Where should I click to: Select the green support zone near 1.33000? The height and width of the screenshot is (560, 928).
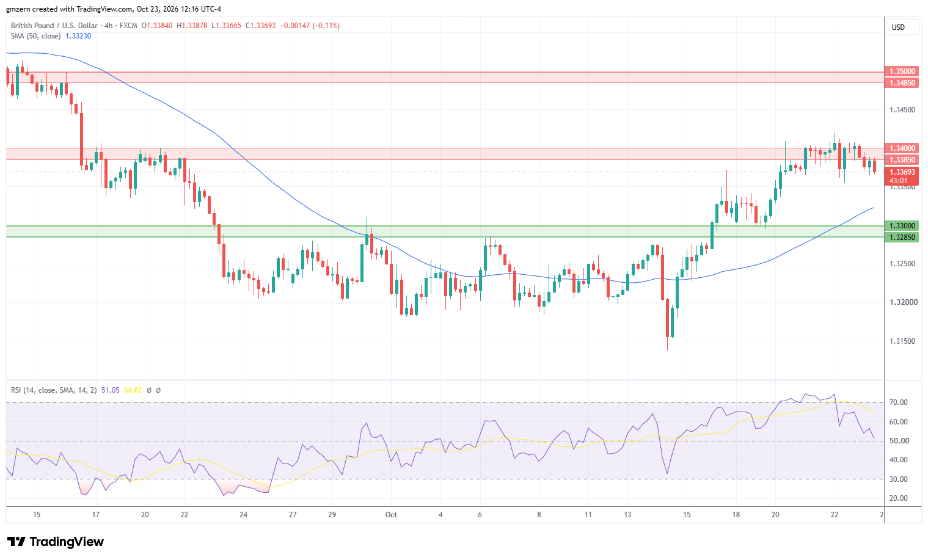tap(445, 231)
